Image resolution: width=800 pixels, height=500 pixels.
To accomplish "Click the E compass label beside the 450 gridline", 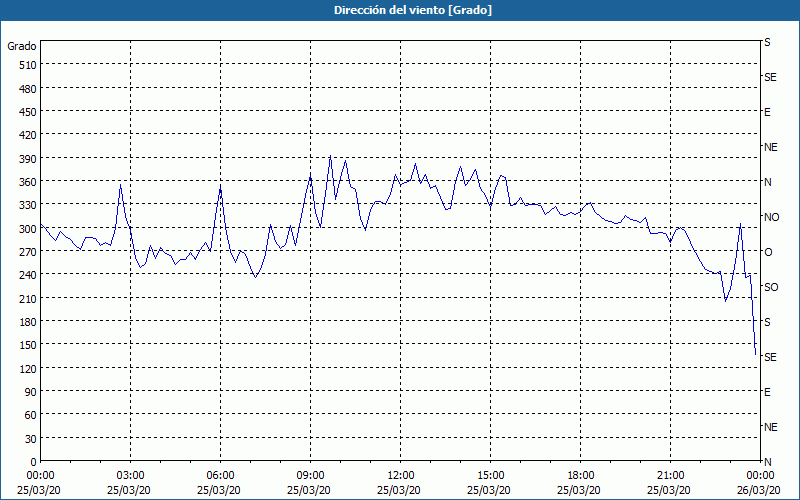I will pos(767,112).
